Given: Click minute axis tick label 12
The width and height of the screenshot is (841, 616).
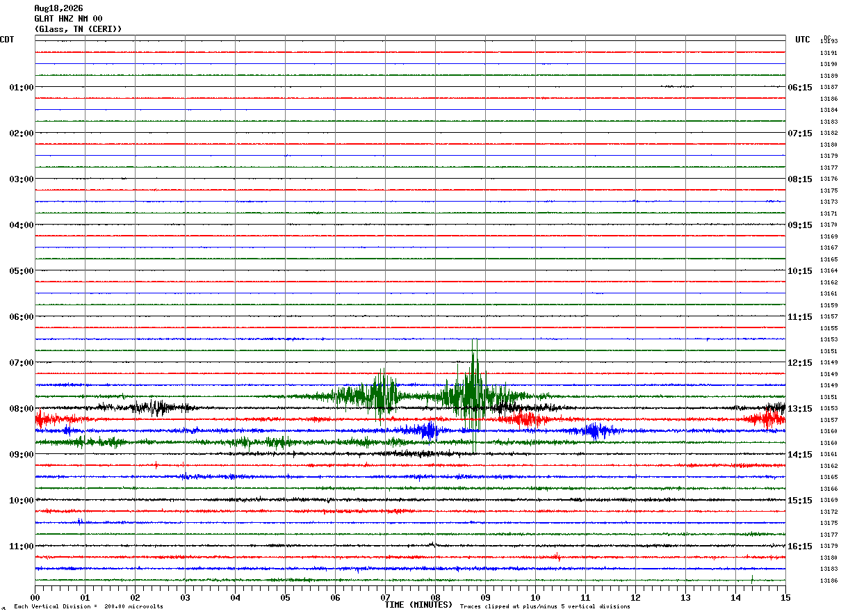Looking at the screenshot, I should 635,597.
